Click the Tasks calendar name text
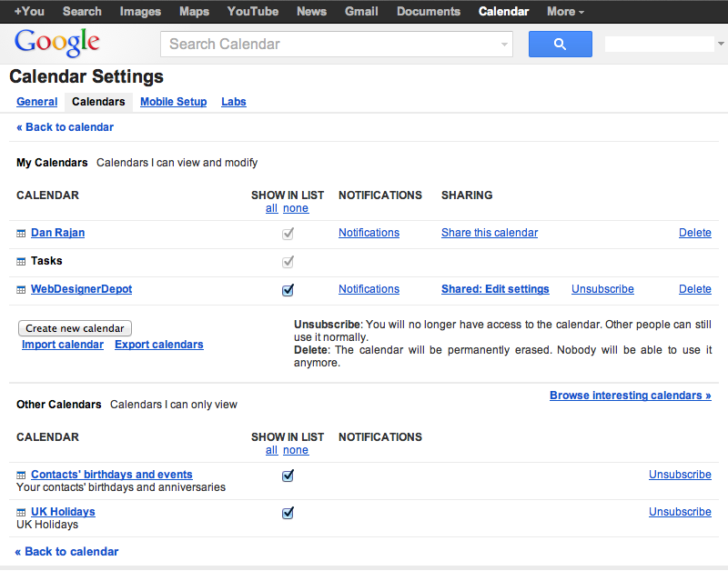Viewport: 728px width, 571px height. (46, 261)
